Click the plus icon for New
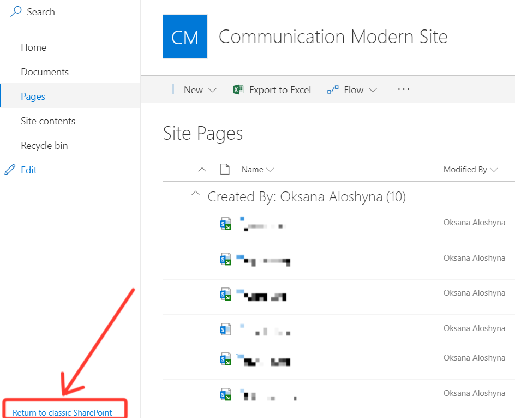 [x=173, y=89]
